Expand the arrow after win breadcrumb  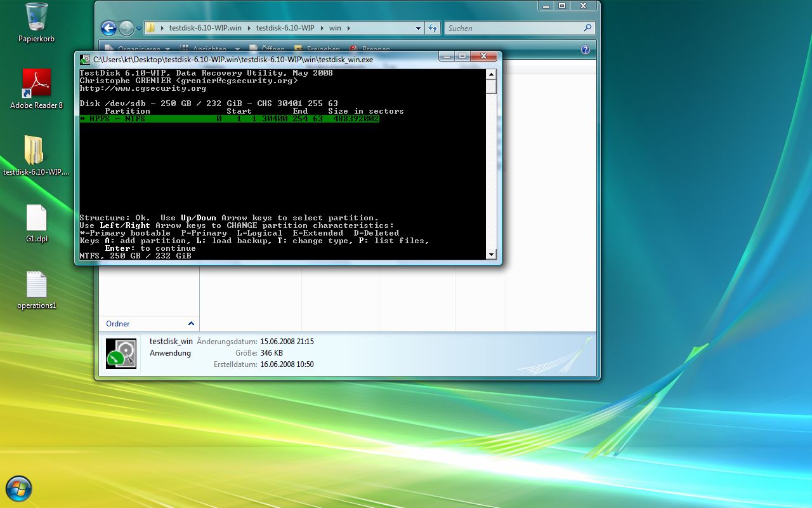(348, 28)
